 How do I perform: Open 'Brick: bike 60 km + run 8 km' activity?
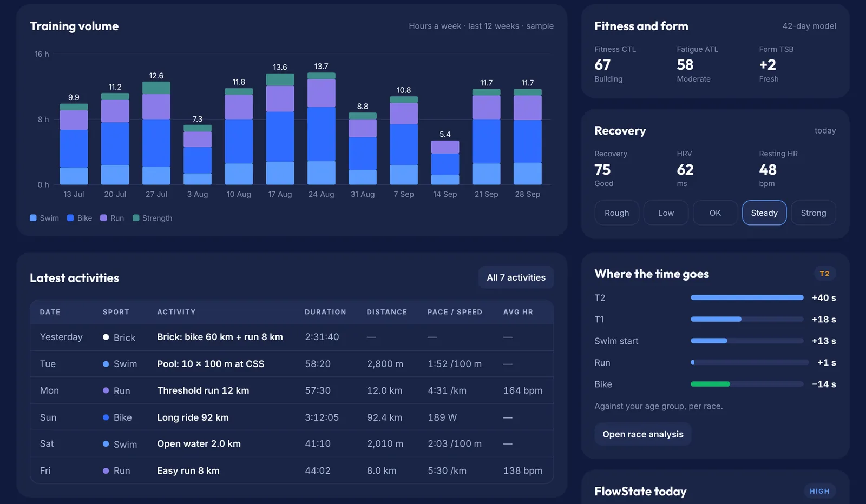220,337
